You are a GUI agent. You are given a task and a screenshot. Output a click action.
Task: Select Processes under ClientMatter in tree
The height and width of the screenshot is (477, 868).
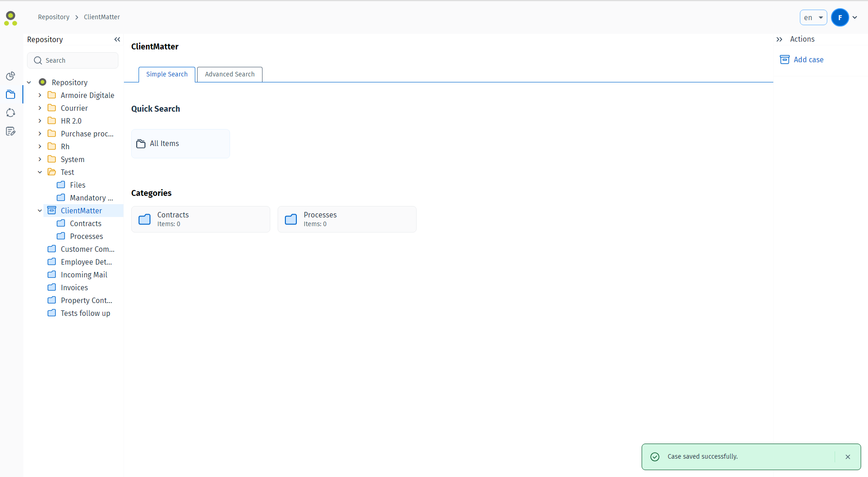(x=86, y=236)
